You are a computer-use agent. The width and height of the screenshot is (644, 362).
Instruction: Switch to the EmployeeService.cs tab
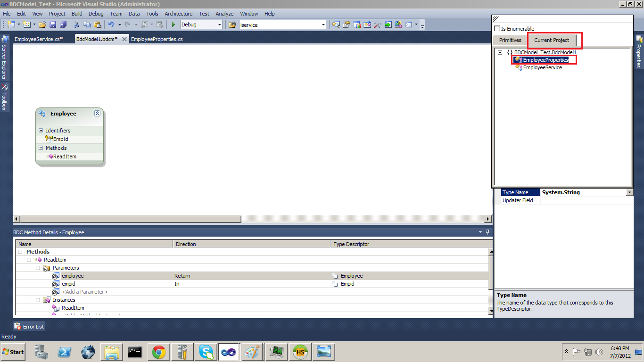point(39,39)
